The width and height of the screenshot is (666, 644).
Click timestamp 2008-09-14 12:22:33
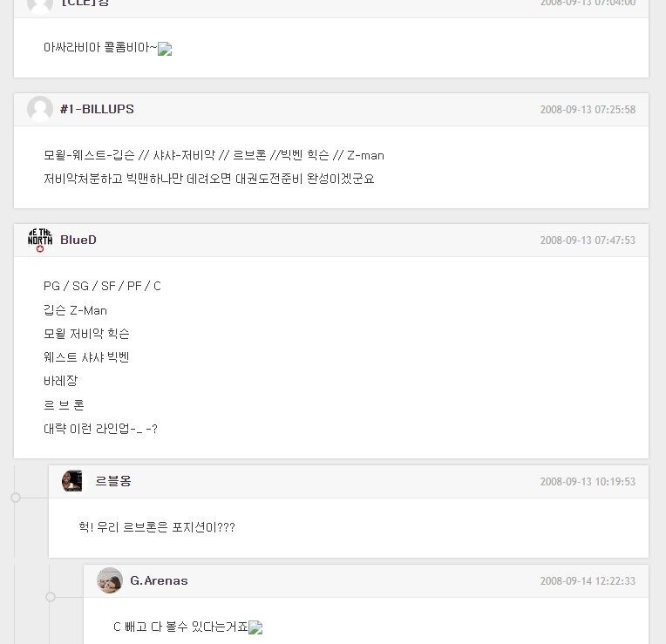tap(588, 581)
